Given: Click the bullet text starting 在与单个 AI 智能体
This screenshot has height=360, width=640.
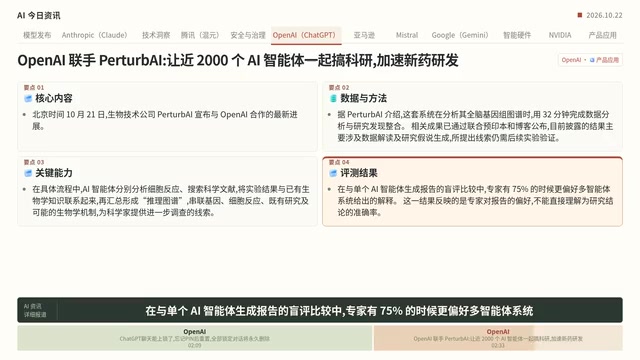Looking at the screenshot, I should [475, 201].
